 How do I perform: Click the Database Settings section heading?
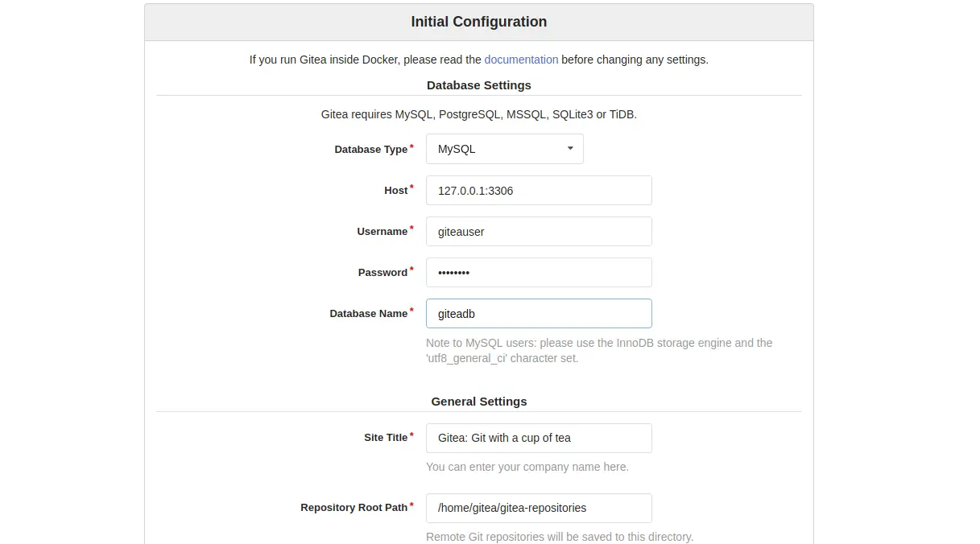[479, 85]
